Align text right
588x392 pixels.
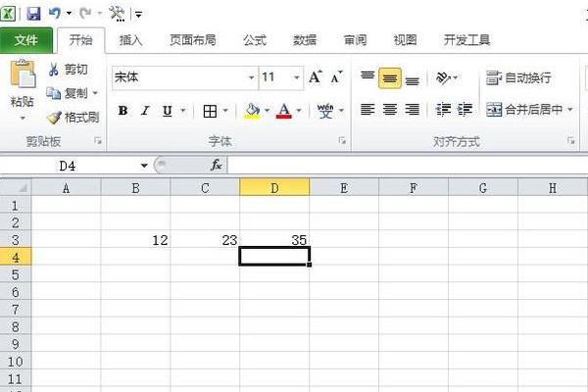pos(413,110)
